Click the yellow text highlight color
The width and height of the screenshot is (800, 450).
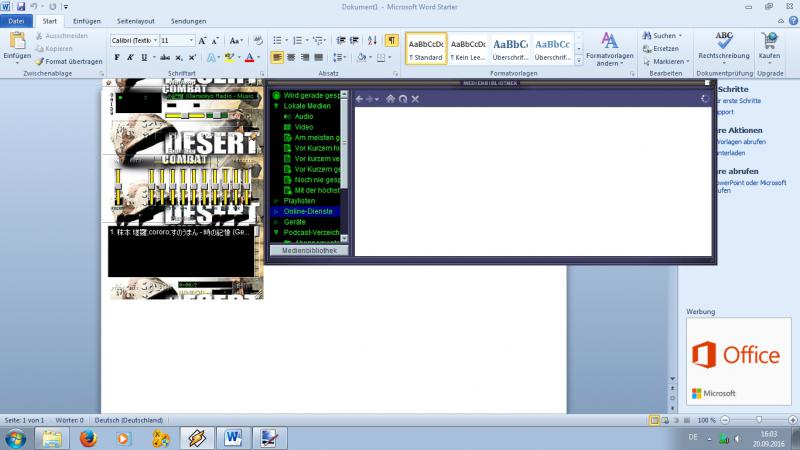point(229,58)
